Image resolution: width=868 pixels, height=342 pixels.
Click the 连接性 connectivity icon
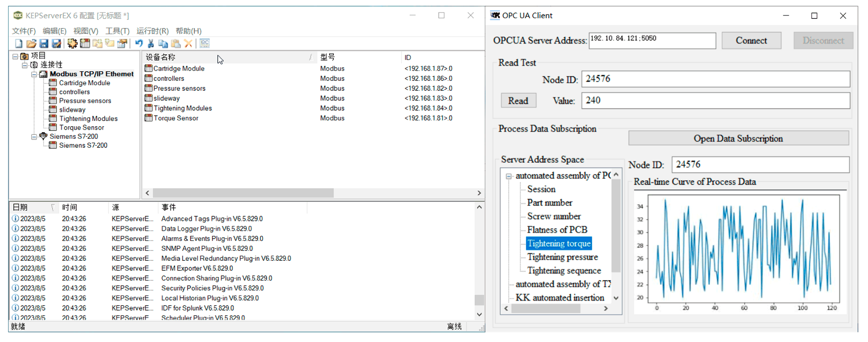point(34,65)
